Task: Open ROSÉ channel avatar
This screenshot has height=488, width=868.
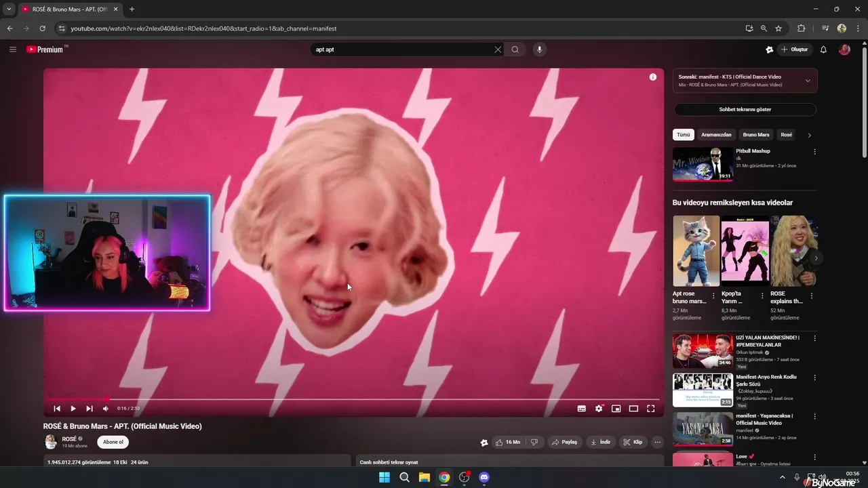Action: tap(51, 442)
